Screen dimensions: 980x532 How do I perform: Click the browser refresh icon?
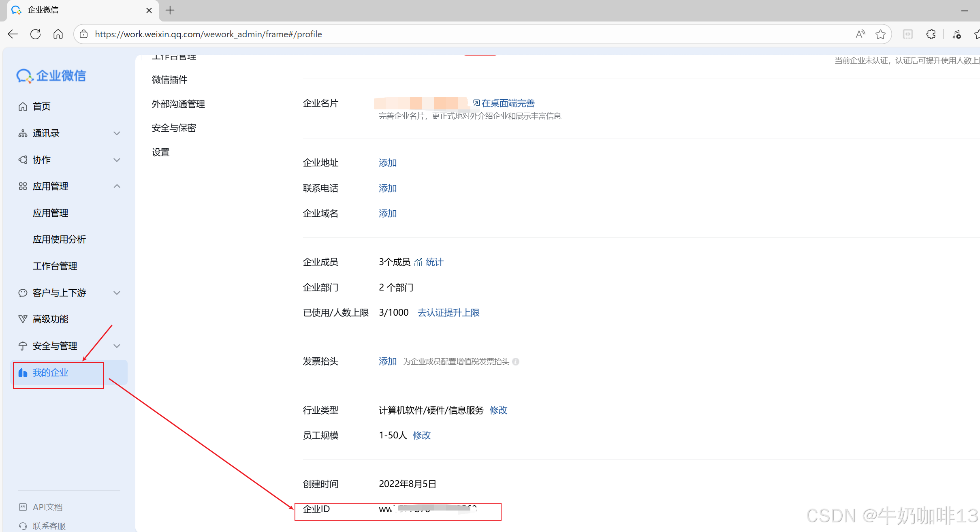[36, 34]
